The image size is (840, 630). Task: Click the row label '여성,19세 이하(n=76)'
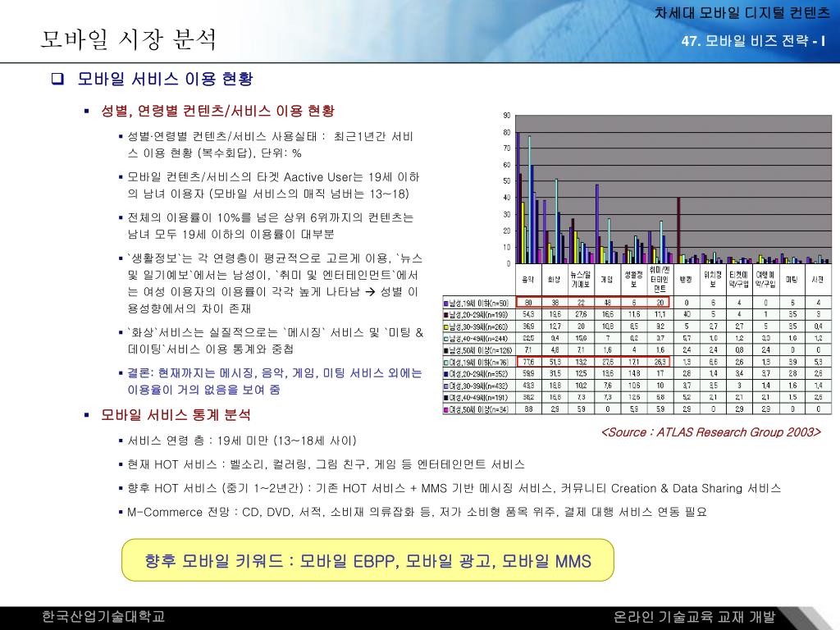(x=479, y=362)
